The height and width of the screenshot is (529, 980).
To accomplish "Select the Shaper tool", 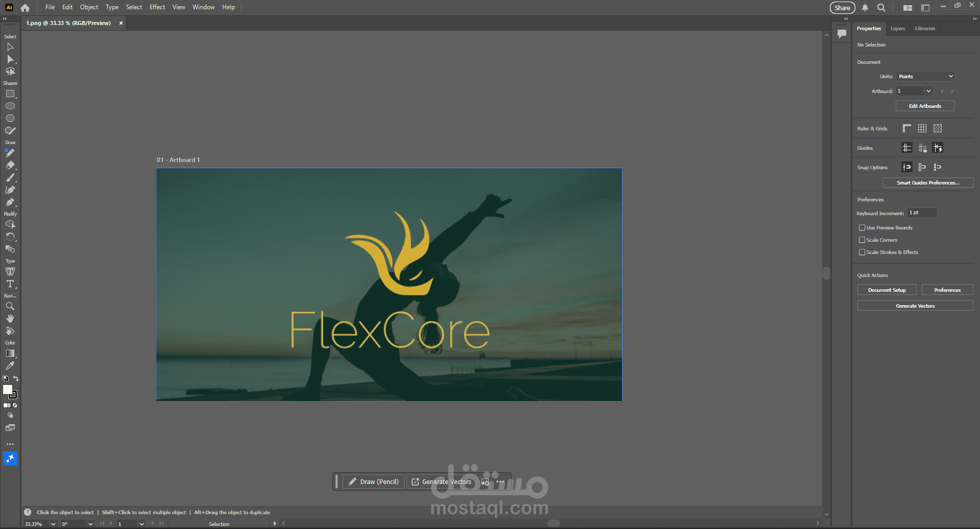I will (x=10, y=130).
